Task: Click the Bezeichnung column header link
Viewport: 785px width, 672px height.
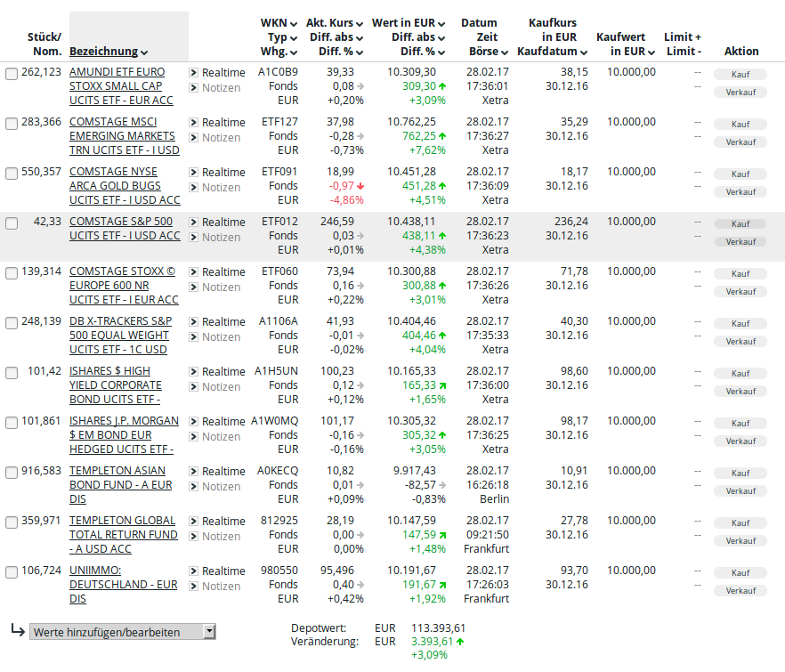Action: pos(103,51)
